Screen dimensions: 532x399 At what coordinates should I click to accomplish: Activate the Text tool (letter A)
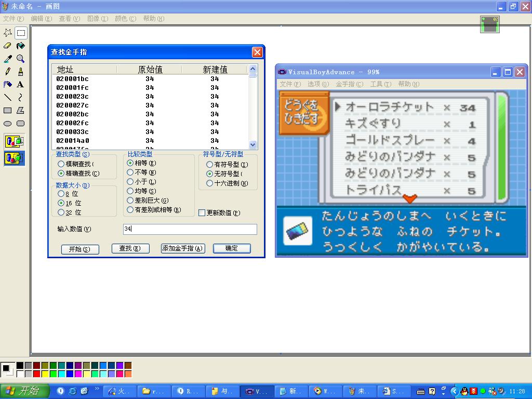coord(20,84)
